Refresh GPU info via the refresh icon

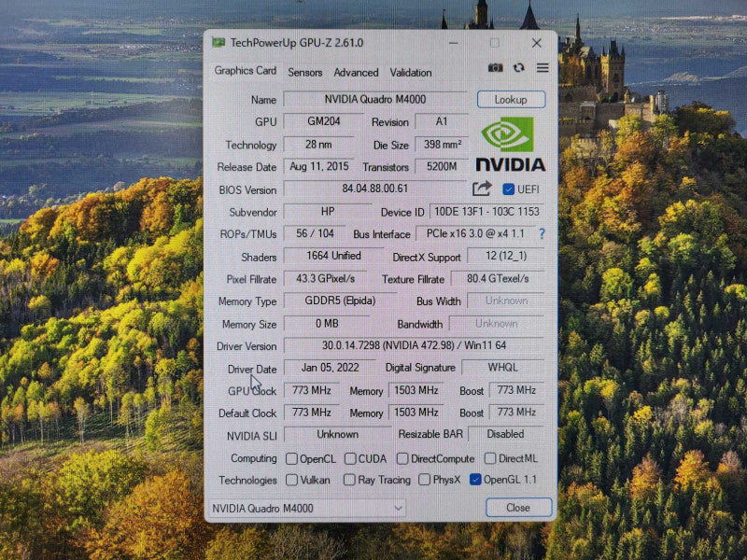click(x=519, y=68)
